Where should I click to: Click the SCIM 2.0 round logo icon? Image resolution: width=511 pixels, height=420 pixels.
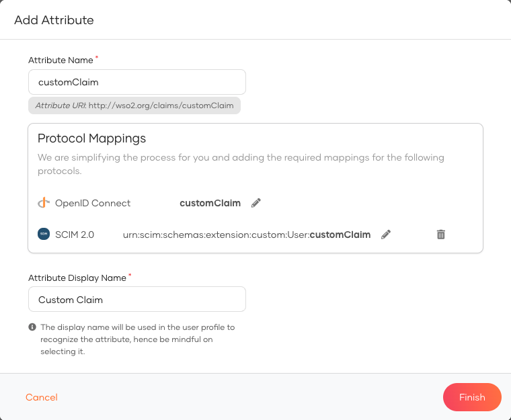44,234
